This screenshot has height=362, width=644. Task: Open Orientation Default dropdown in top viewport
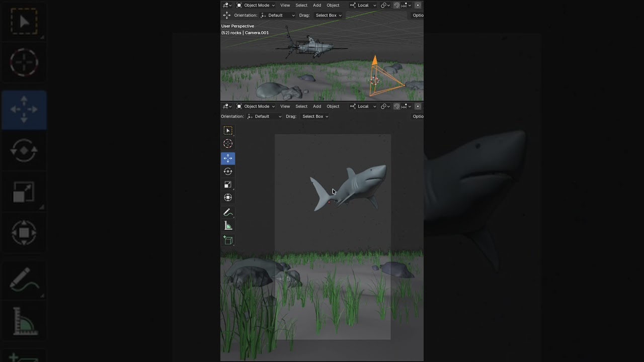point(278,15)
